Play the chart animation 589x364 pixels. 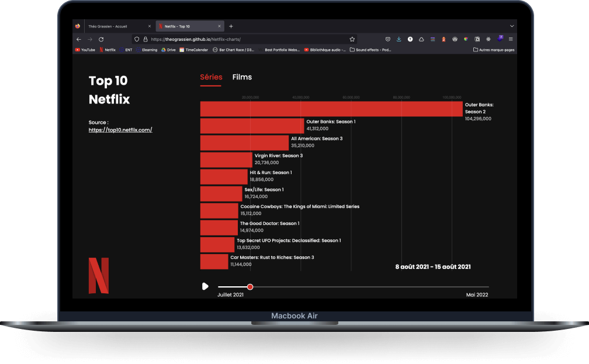tap(205, 286)
